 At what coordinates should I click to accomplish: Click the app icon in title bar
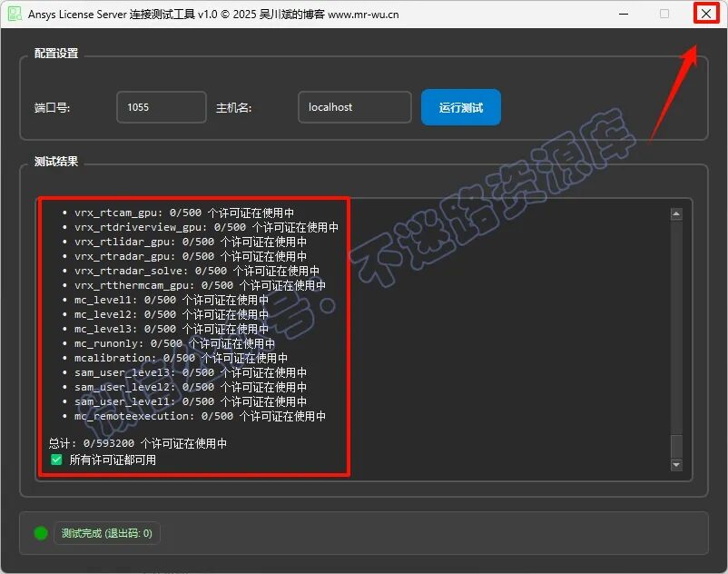coord(15,14)
